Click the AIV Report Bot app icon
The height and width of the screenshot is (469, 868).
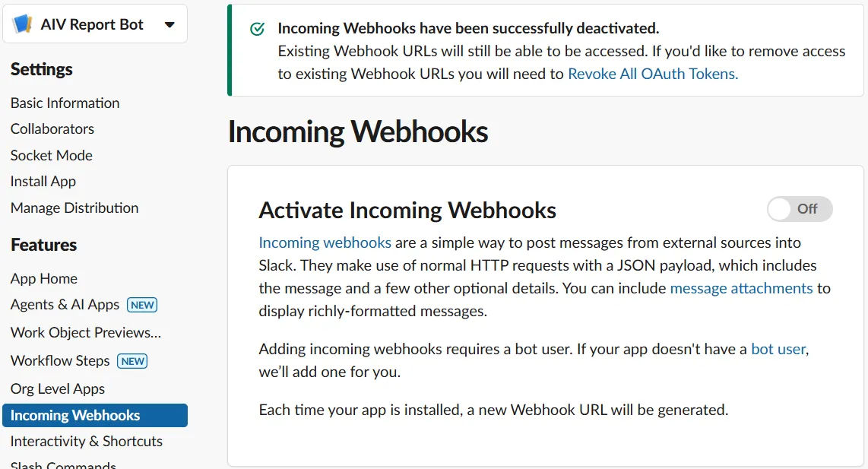(x=23, y=24)
